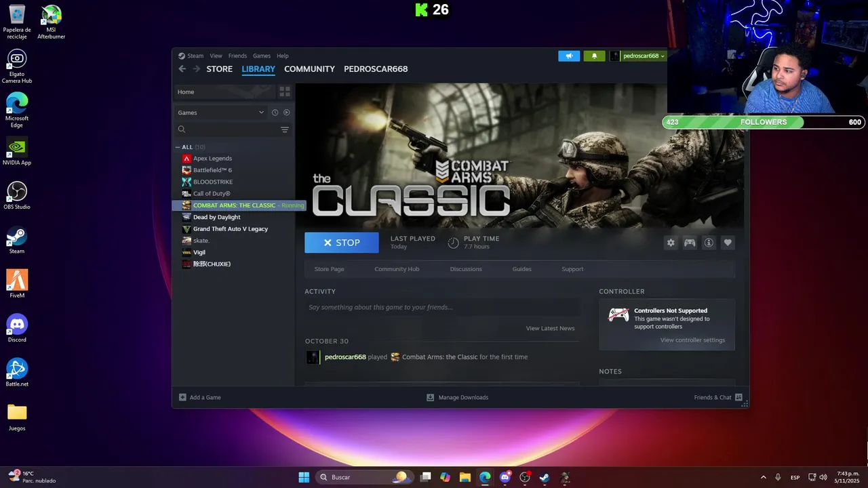
Task: Click the Steam forward navigation arrow
Action: pos(197,69)
